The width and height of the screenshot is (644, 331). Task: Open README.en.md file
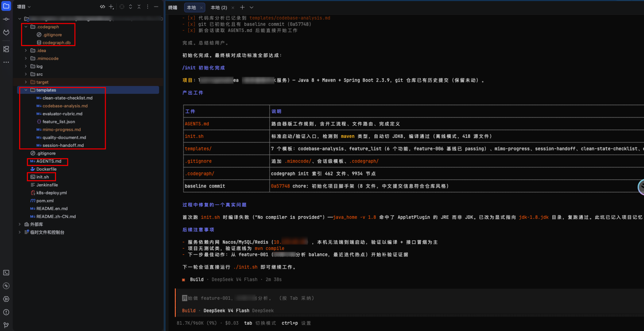(49, 209)
